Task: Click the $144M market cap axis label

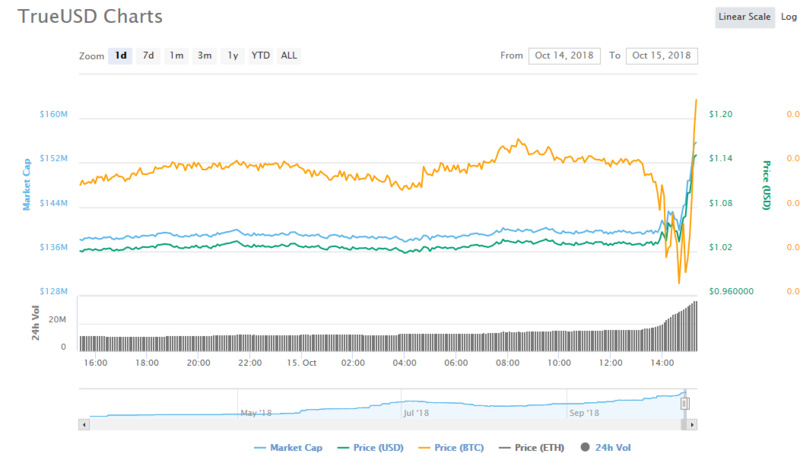Action: [x=54, y=203]
